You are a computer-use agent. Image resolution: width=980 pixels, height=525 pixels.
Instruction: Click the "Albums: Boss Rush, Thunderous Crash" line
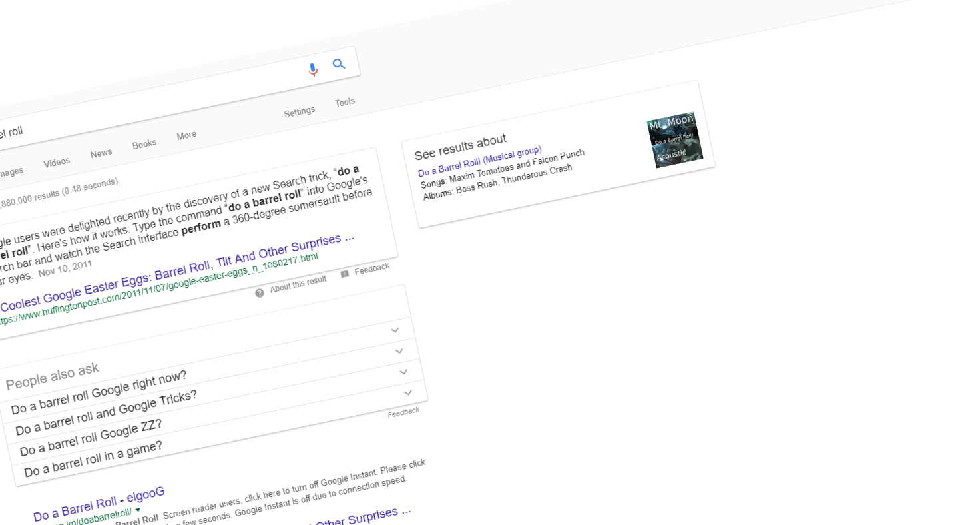click(498, 181)
